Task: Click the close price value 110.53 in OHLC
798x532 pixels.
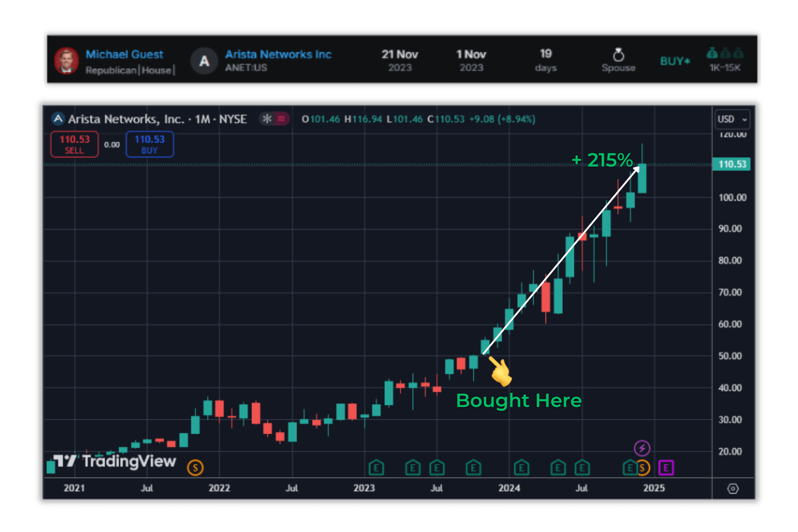Action: click(x=450, y=119)
